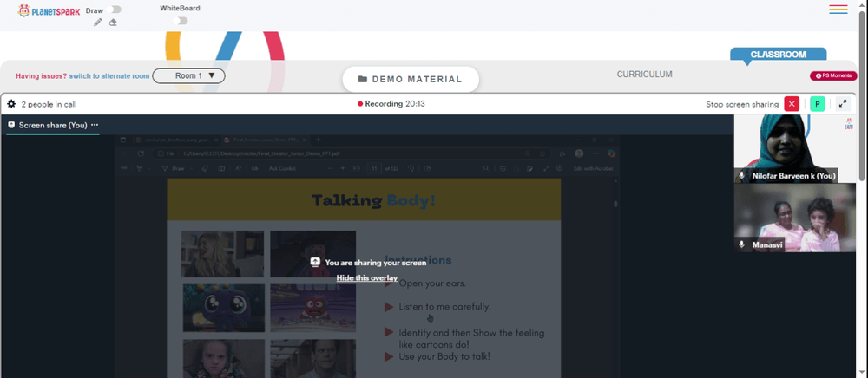Click the PDF Draw tool button
Viewport: 868px width, 378px height.
tap(174, 168)
